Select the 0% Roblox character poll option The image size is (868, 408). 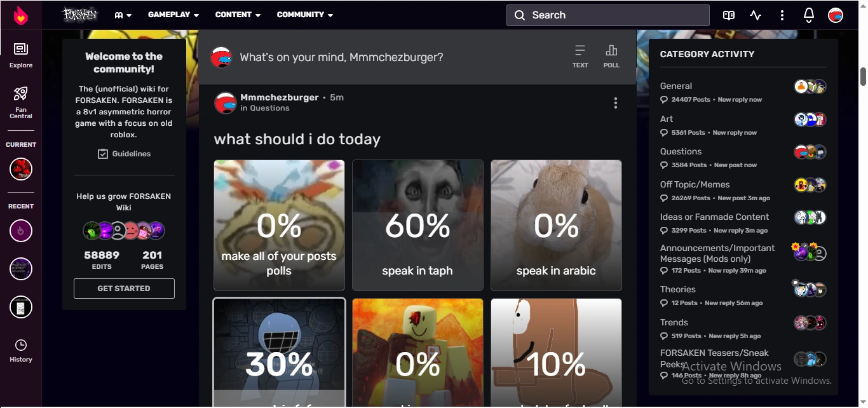point(417,353)
